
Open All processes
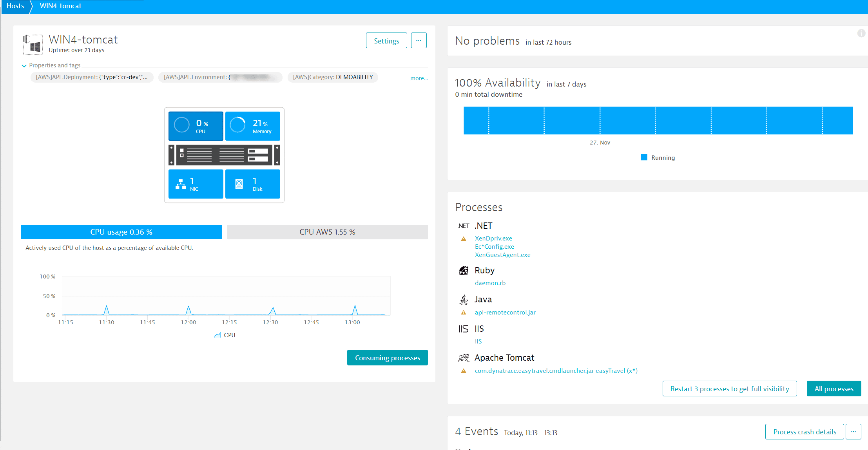pos(834,389)
